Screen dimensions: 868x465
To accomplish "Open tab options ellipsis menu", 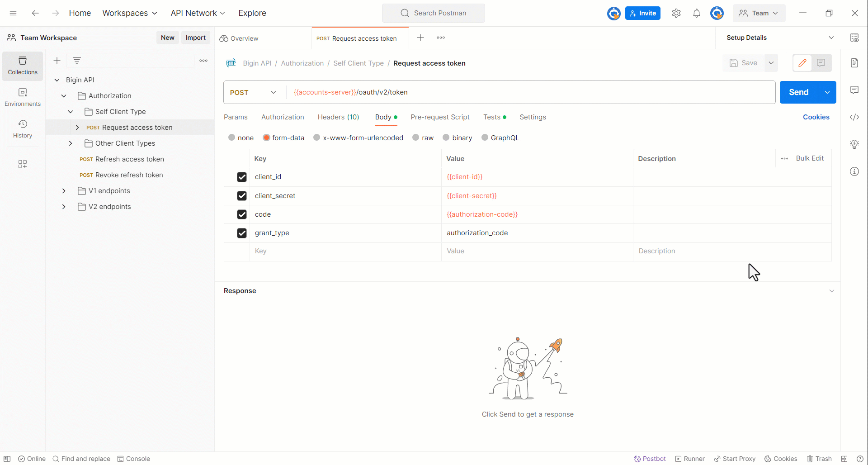I will click(x=441, y=38).
